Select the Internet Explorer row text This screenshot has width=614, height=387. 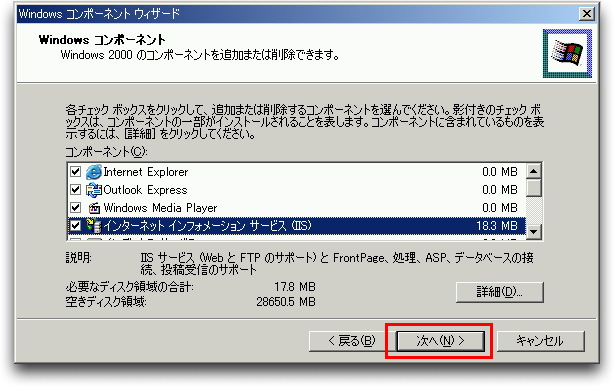146,172
